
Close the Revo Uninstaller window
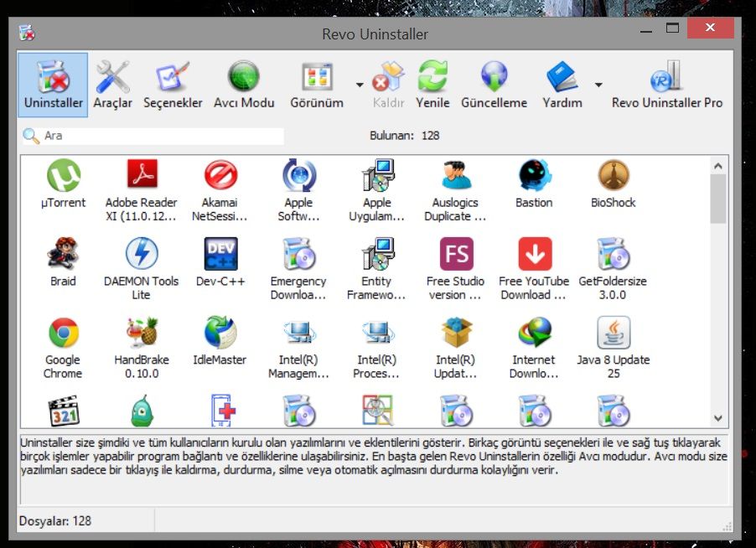[710, 28]
